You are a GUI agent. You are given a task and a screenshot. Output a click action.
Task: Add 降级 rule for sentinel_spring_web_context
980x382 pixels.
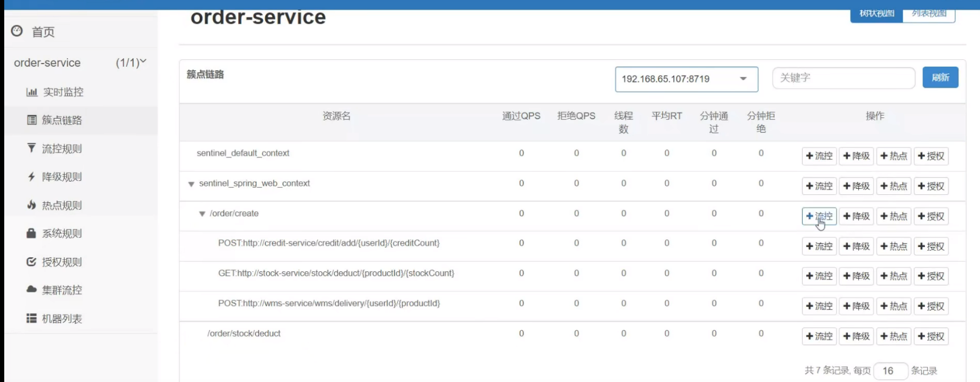[856, 186]
